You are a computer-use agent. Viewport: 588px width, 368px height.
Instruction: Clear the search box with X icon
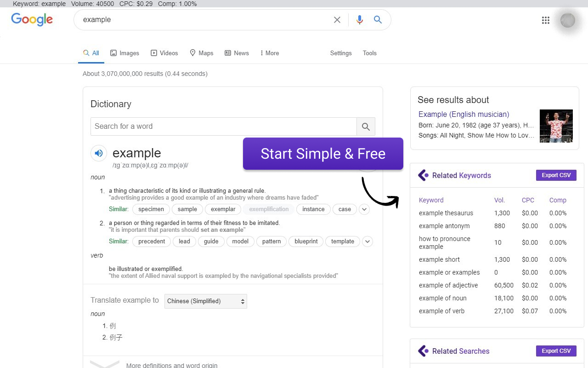(337, 20)
